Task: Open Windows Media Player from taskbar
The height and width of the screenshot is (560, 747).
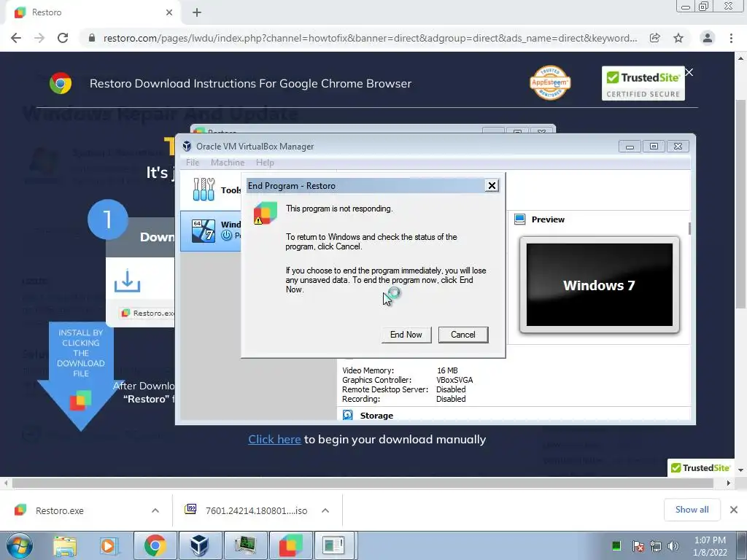Action: (108, 545)
